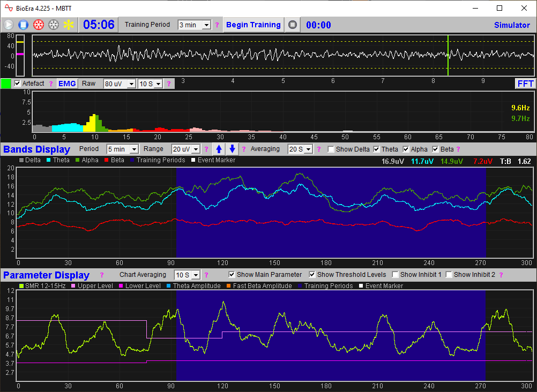Select the Raw signal tab
Viewport: 537px width, 392px height.
pos(89,84)
